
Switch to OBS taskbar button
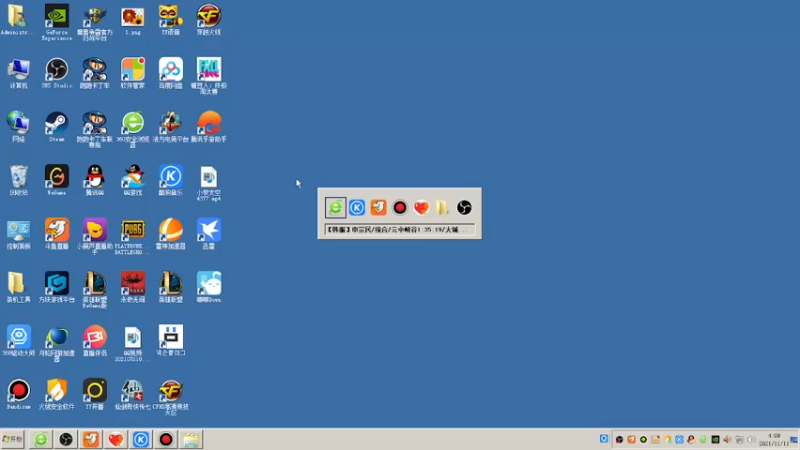pyautogui.click(x=66, y=439)
